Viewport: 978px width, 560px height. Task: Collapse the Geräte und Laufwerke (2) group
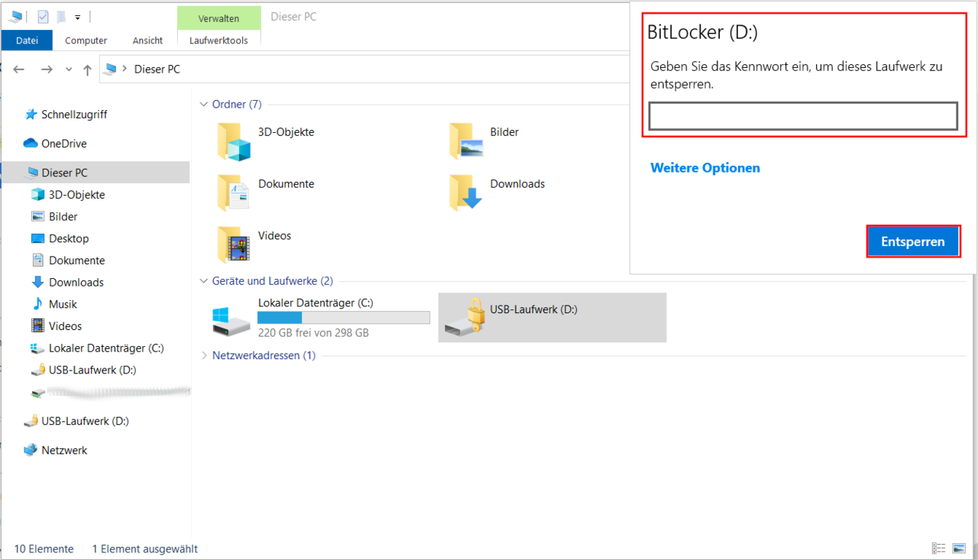click(203, 281)
